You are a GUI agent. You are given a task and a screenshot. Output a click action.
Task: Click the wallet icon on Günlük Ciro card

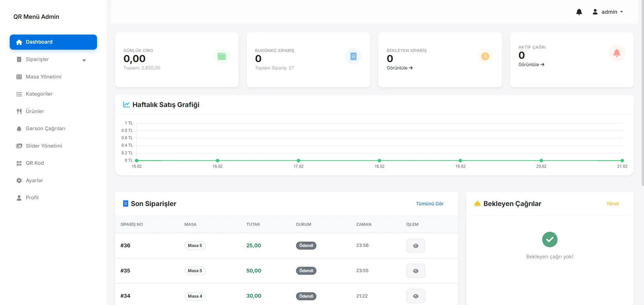pos(222,56)
